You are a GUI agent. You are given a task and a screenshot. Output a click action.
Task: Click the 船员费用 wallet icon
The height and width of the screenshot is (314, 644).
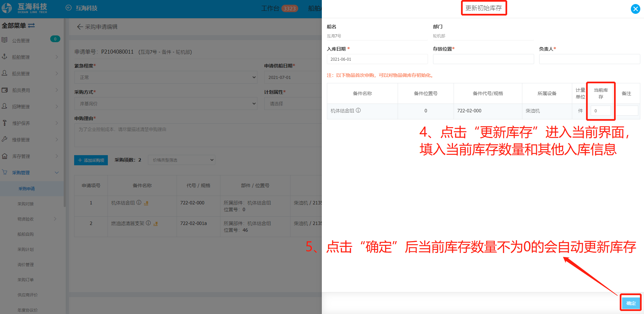click(4, 90)
